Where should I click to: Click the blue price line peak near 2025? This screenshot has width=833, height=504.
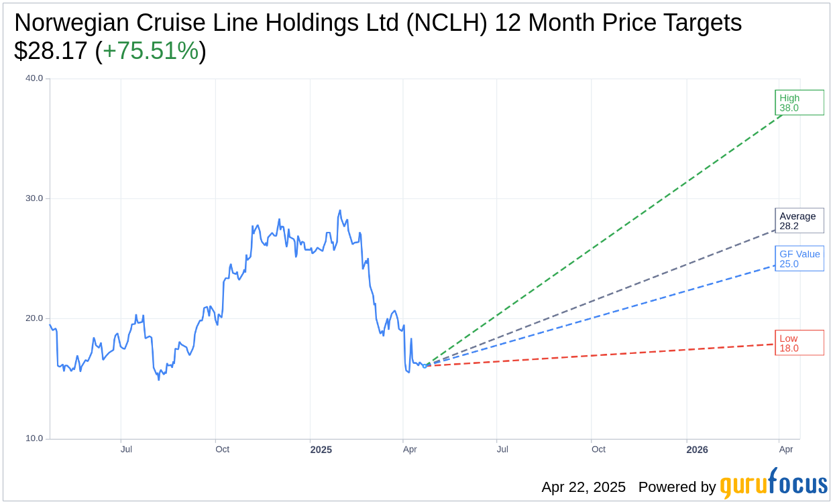coord(340,210)
